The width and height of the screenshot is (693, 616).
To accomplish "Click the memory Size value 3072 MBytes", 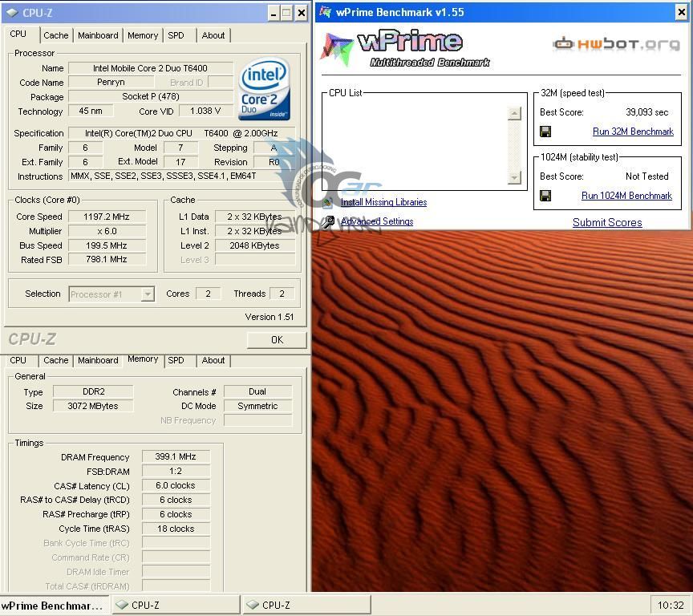I will 93,406.
